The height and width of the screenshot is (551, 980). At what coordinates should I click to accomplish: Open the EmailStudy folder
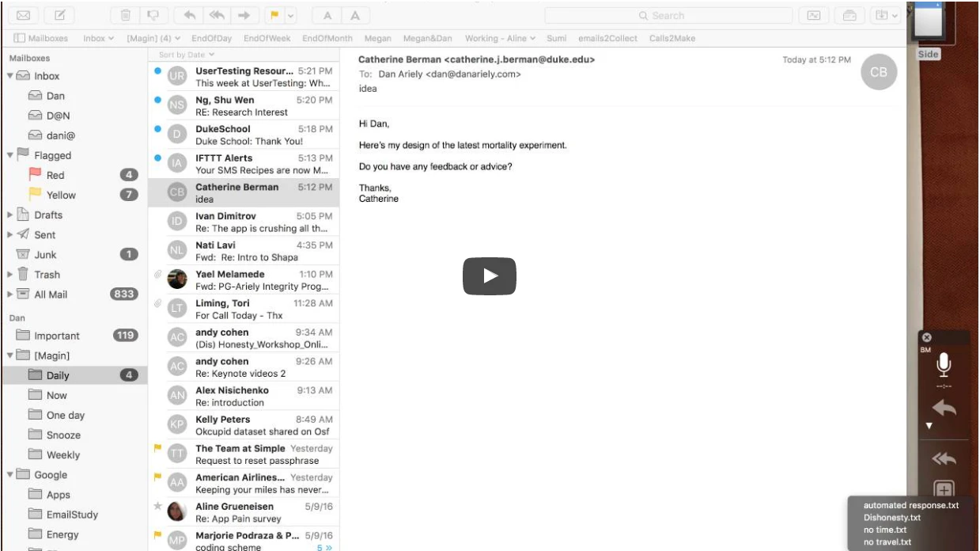(74, 514)
